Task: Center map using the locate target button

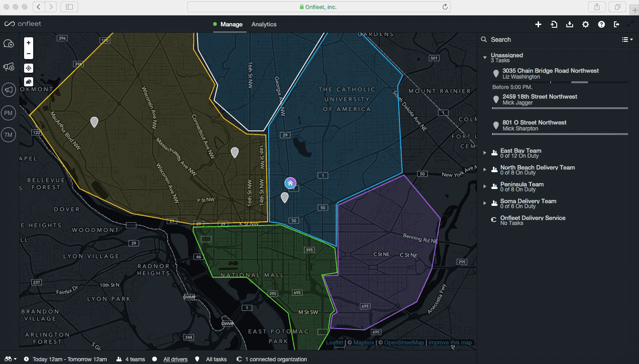Action: (29, 68)
